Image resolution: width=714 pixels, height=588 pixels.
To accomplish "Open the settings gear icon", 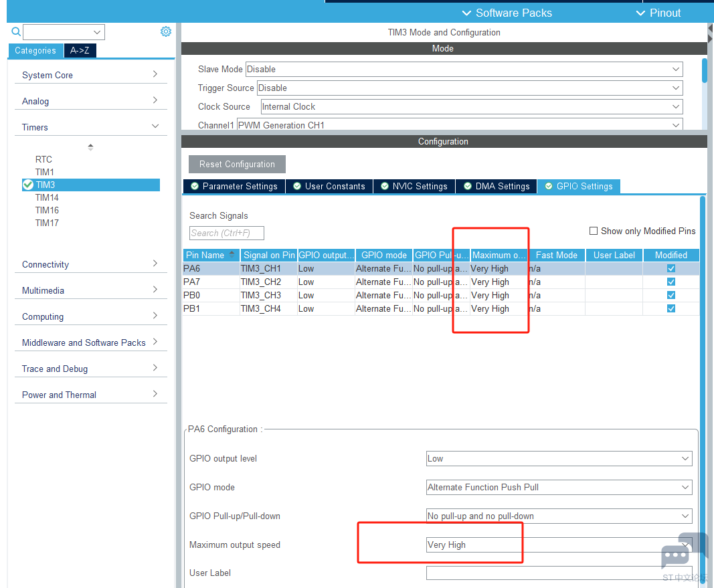I will click(166, 31).
